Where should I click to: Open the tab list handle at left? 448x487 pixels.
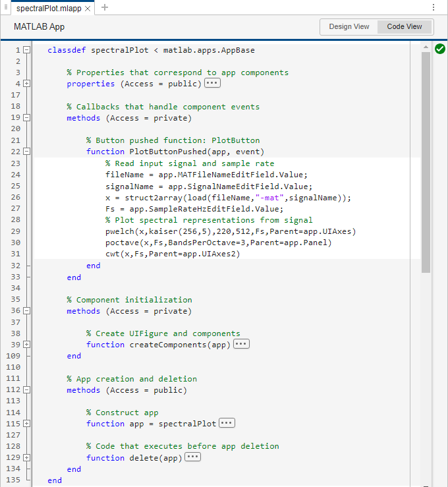click(x=5, y=7)
